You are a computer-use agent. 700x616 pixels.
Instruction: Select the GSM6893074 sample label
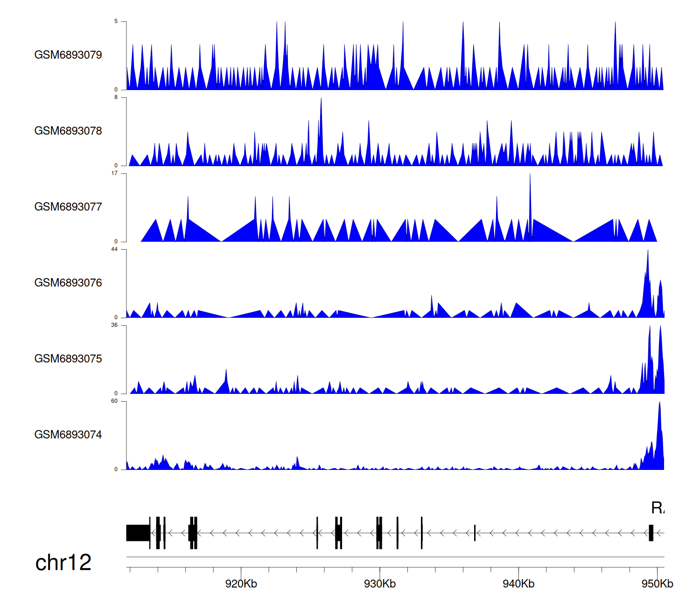tap(68, 435)
